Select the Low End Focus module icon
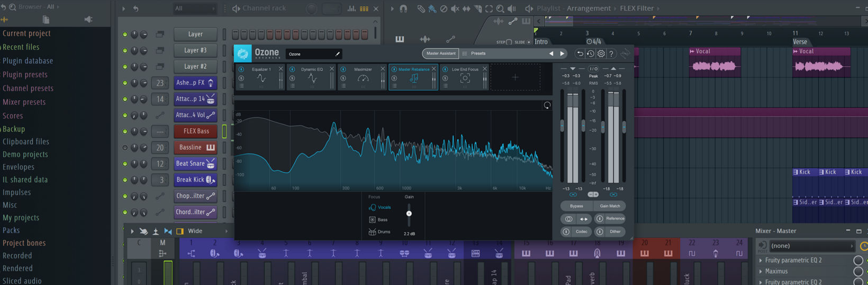The width and height of the screenshot is (868, 285). pyautogui.click(x=465, y=78)
